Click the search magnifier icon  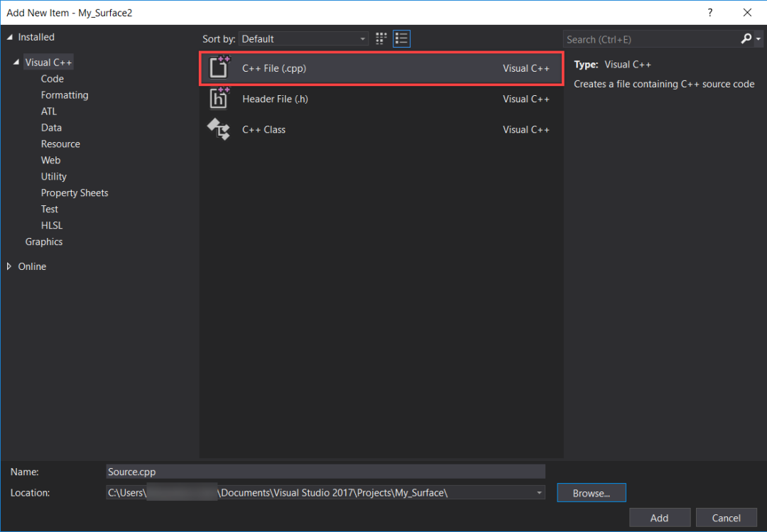pyautogui.click(x=746, y=39)
